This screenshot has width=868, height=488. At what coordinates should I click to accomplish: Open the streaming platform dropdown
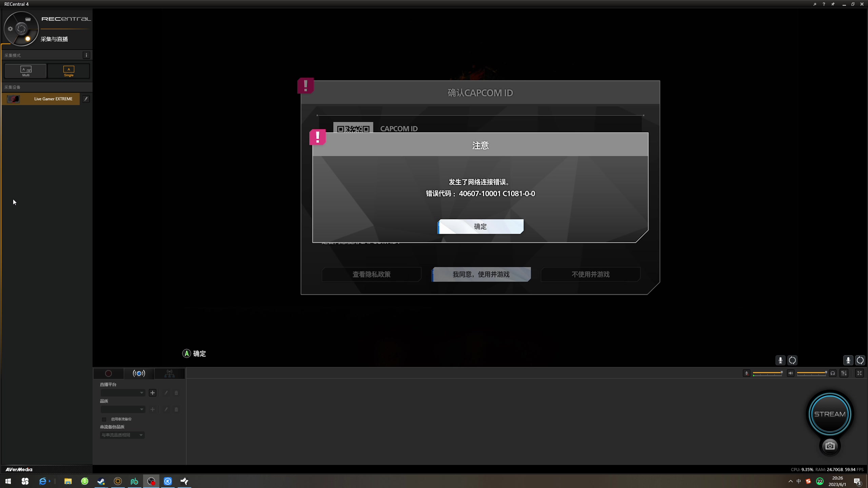pyautogui.click(x=123, y=393)
